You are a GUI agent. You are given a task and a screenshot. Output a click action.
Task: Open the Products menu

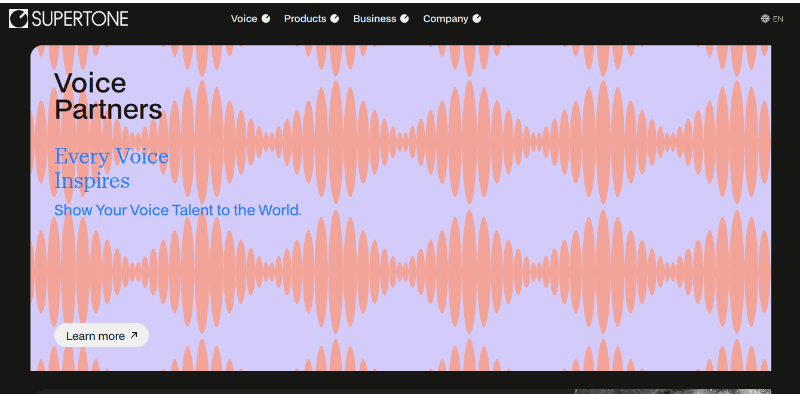point(305,19)
